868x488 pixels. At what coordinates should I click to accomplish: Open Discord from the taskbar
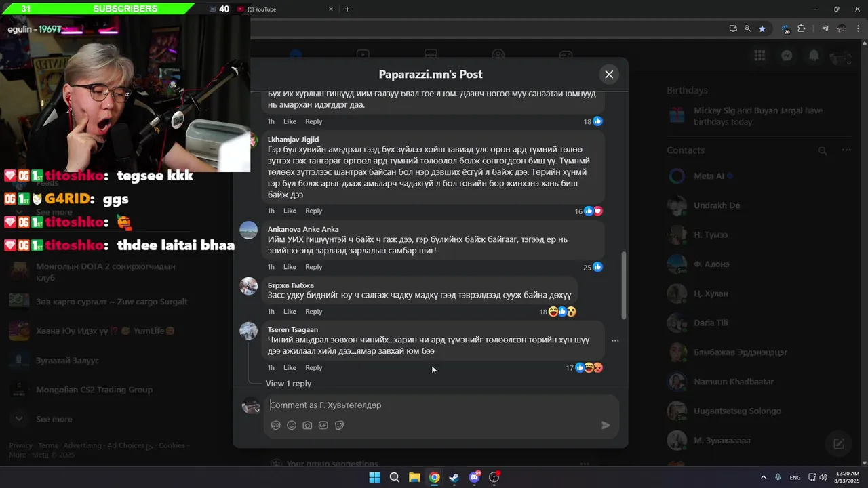click(x=474, y=477)
